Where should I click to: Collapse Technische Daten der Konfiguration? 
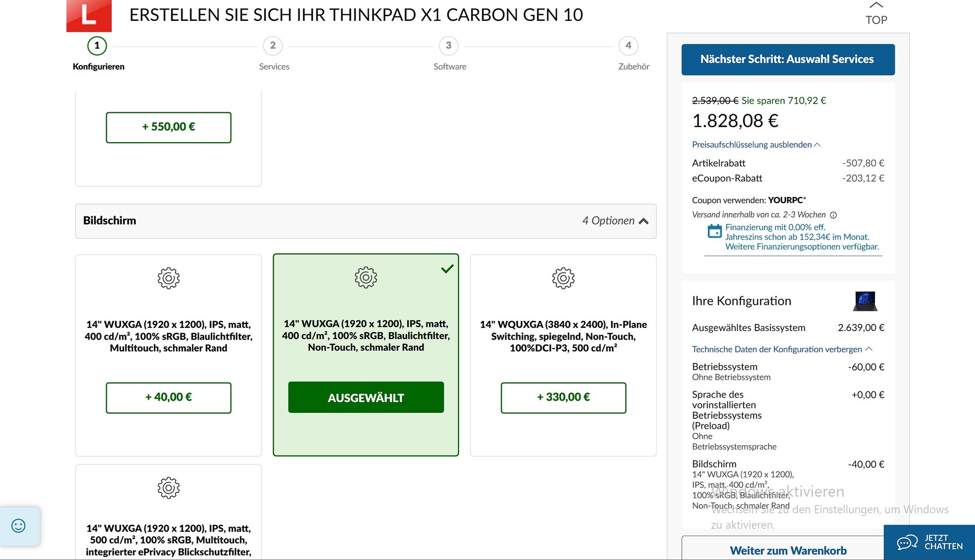782,349
